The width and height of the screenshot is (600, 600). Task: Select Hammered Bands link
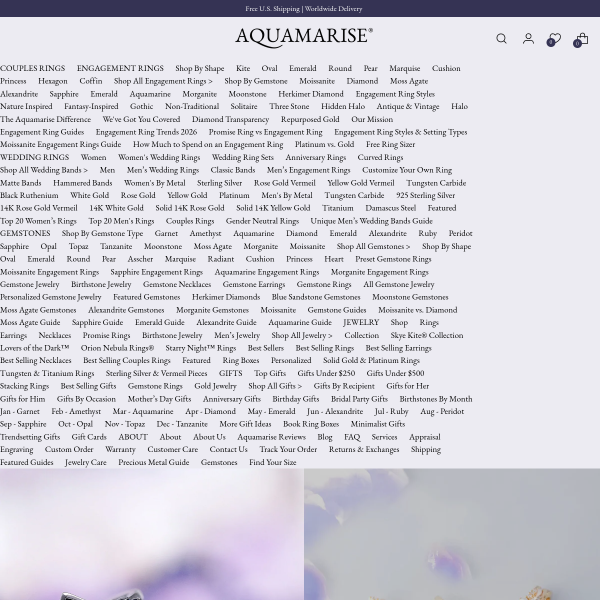[83, 183]
